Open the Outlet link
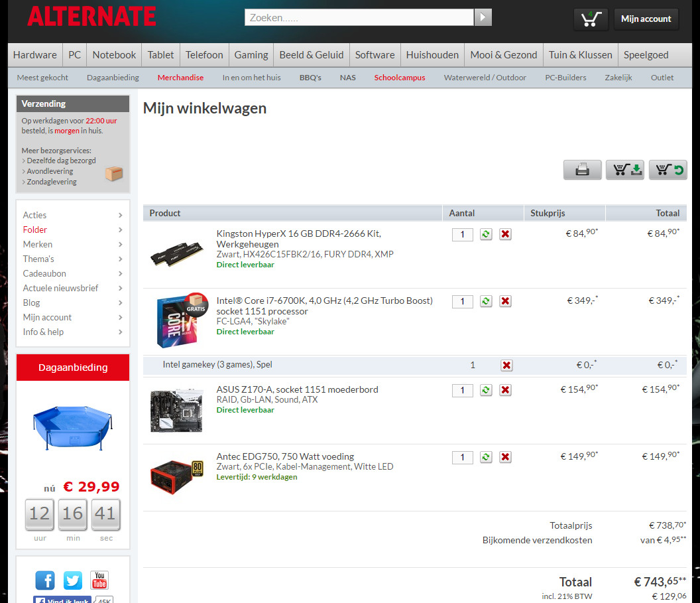Screen dimensions: 700x603 point(662,78)
